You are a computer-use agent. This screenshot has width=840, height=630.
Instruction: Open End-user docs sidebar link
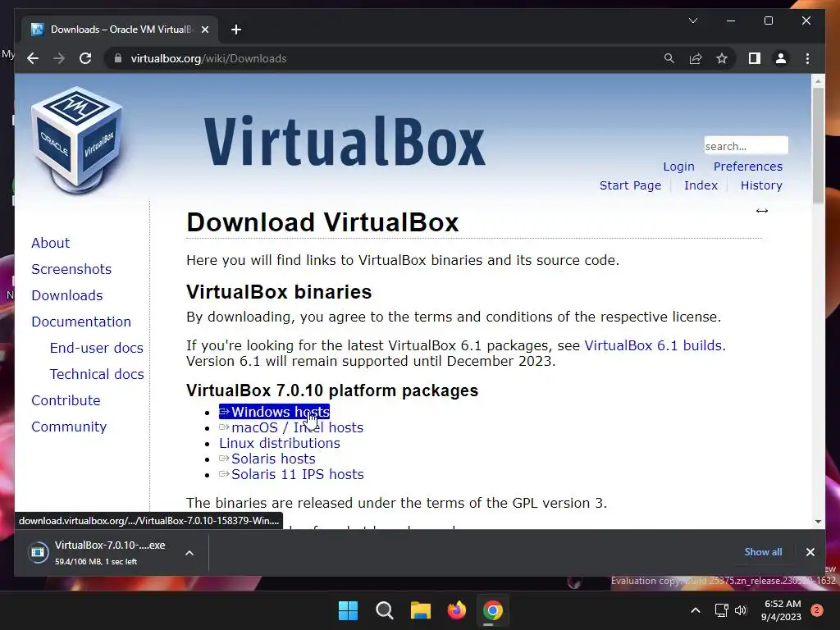click(97, 348)
